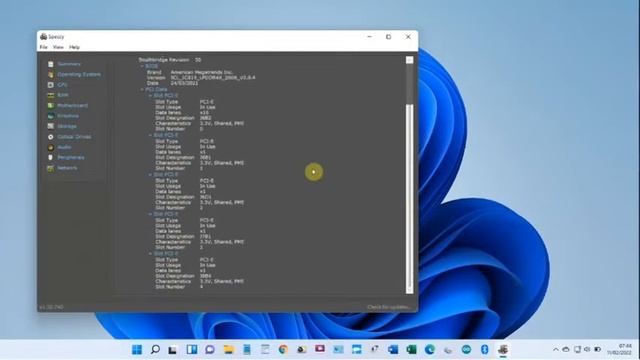Open the Optical Drives section icon
The height and width of the screenshot is (360, 640).
51,137
